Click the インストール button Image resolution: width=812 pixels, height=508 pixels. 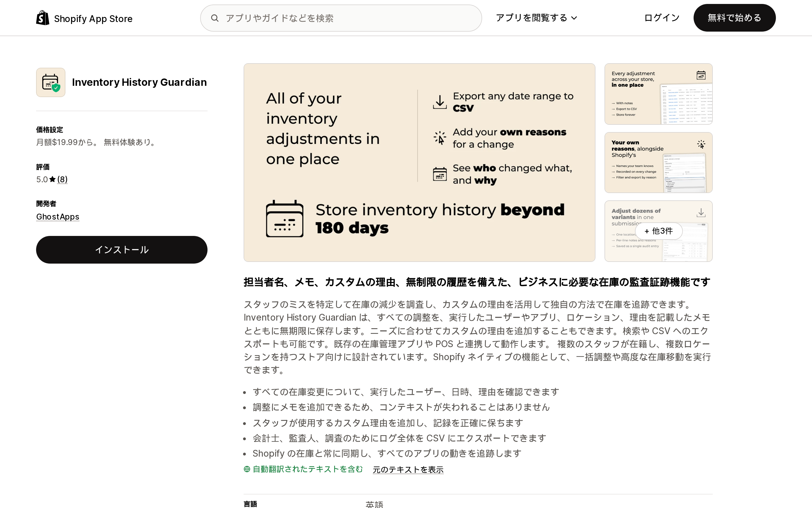(x=122, y=250)
